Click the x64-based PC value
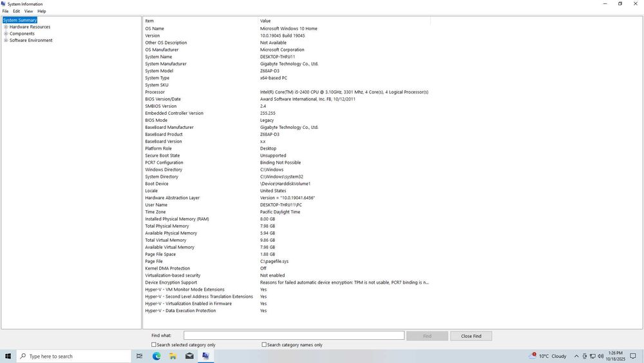The width and height of the screenshot is (644, 363). (273, 78)
